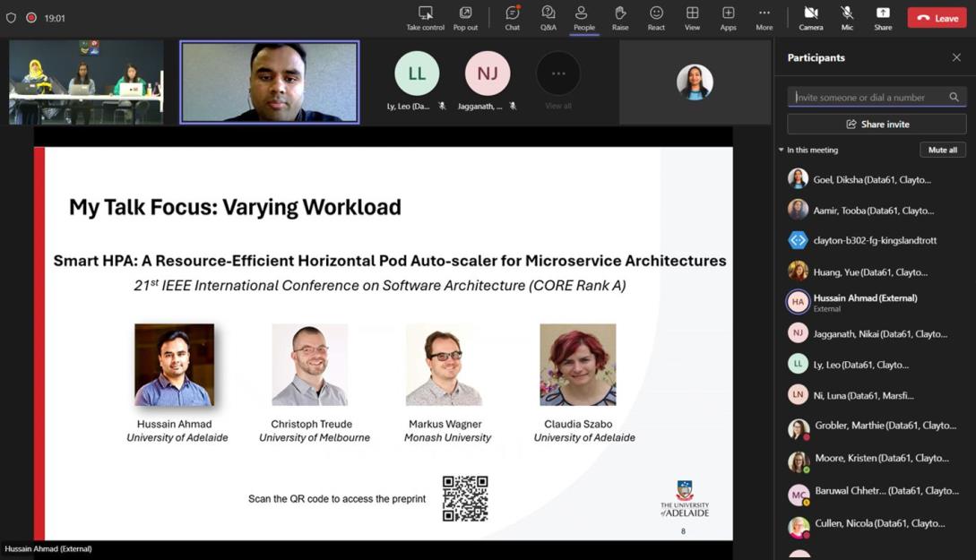Open the Q&A panel
The height and width of the screenshot is (560, 976).
tap(548, 18)
